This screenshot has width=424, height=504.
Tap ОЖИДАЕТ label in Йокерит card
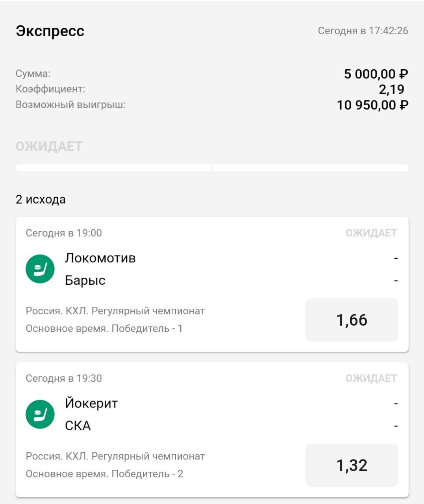[371, 378]
